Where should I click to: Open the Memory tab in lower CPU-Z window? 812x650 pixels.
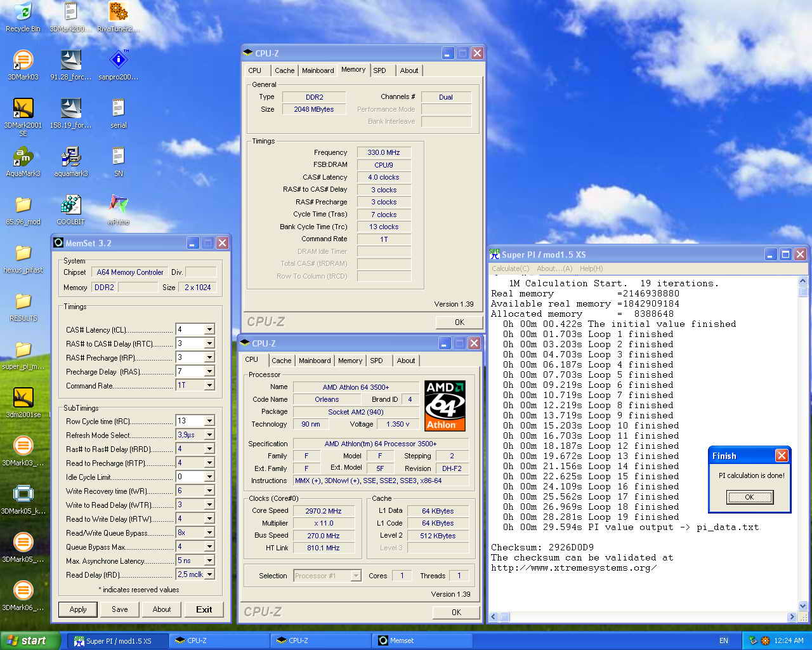(x=350, y=361)
